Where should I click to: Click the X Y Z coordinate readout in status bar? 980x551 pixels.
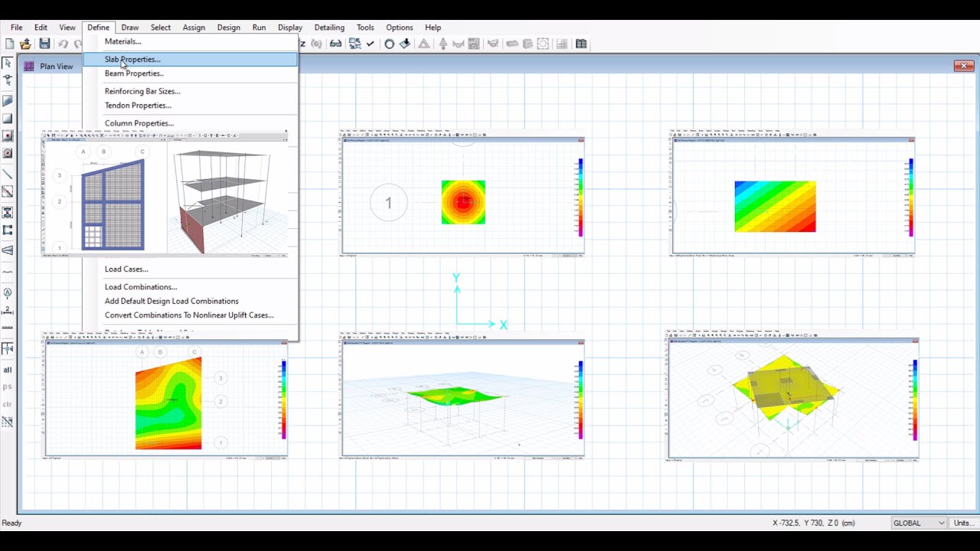pyautogui.click(x=814, y=523)
